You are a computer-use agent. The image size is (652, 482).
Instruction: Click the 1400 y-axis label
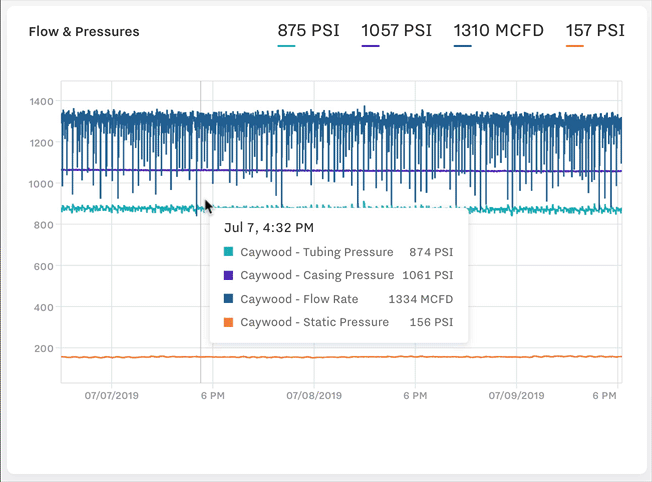(42, 101)
